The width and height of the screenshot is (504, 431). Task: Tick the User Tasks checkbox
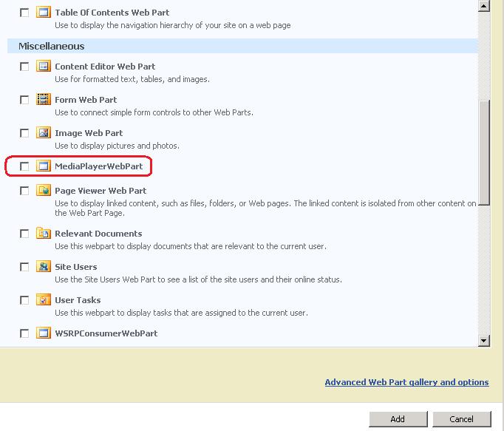coord(24,300)
